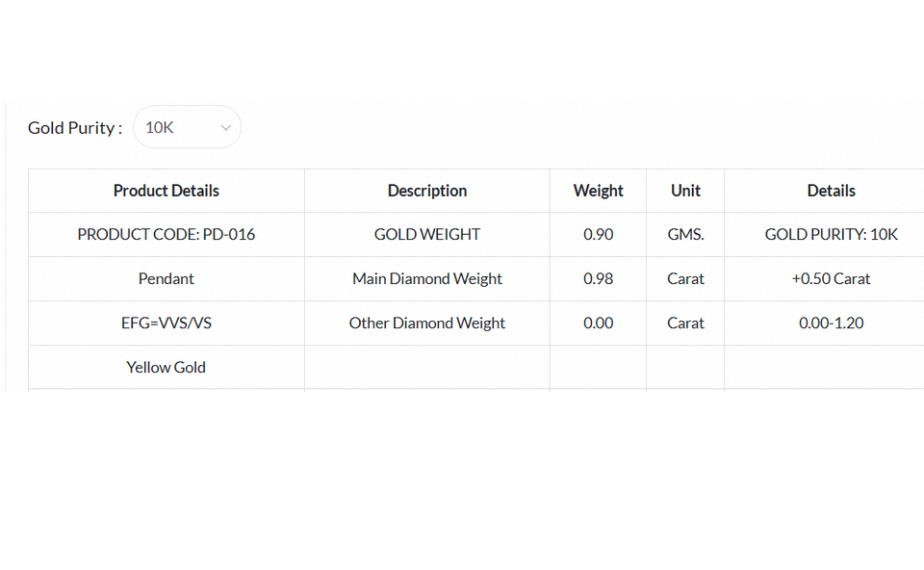Open the Gold Purity dropdown
Screen dimensions: 924x570
pos(186,127)
